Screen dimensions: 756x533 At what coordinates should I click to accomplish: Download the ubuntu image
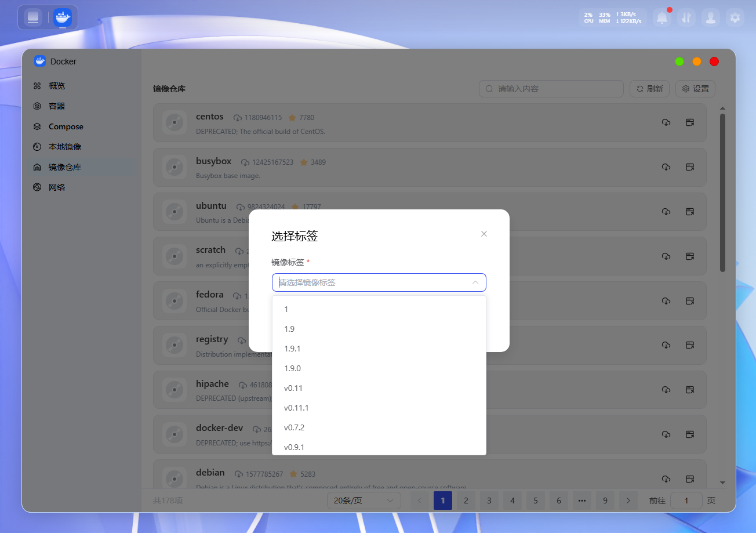666,212
